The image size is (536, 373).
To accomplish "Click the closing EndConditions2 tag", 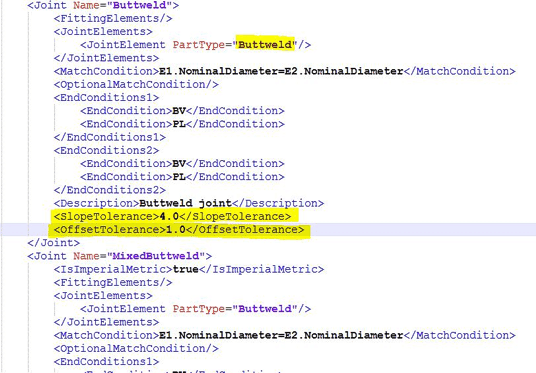I will (x=110, y=190).
